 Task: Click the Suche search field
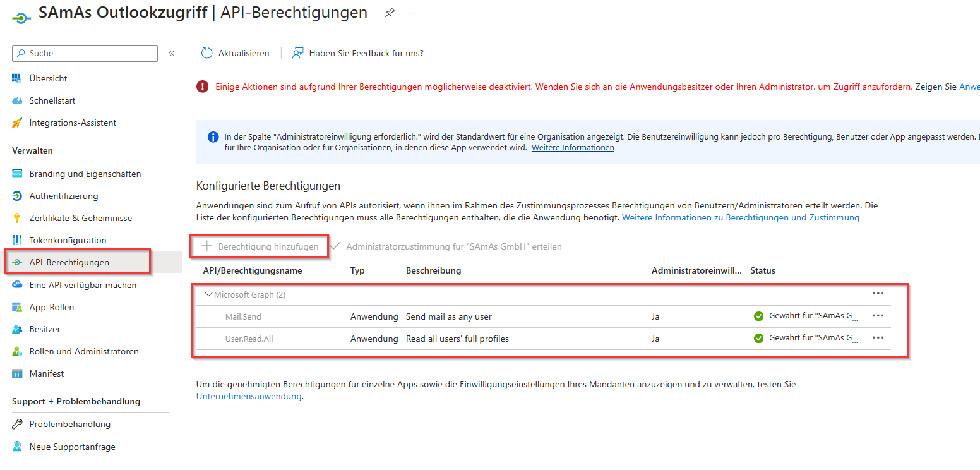(85, 54)
